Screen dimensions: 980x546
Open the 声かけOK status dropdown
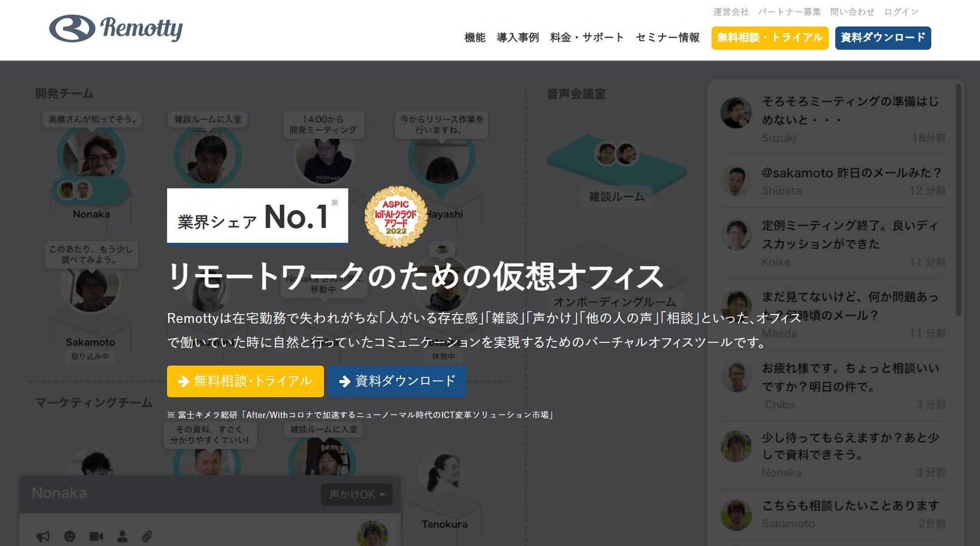click(x=357, y=494)
